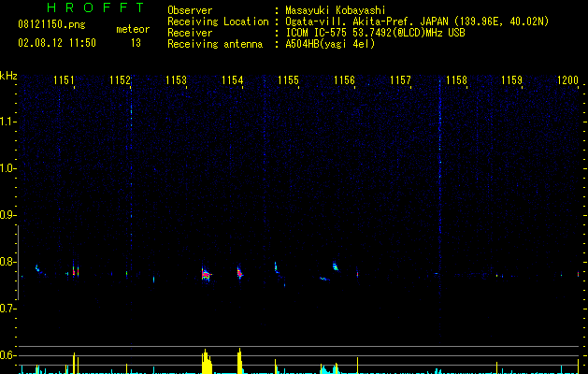Click the Ogata-vill. Akita-Pref. JAPAN location text

[417, 22]
